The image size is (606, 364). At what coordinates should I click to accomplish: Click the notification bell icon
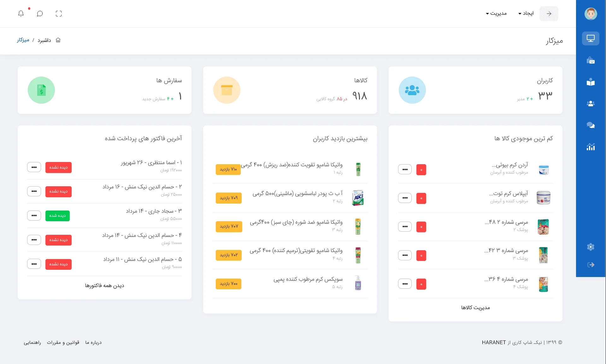pos(21,14)
